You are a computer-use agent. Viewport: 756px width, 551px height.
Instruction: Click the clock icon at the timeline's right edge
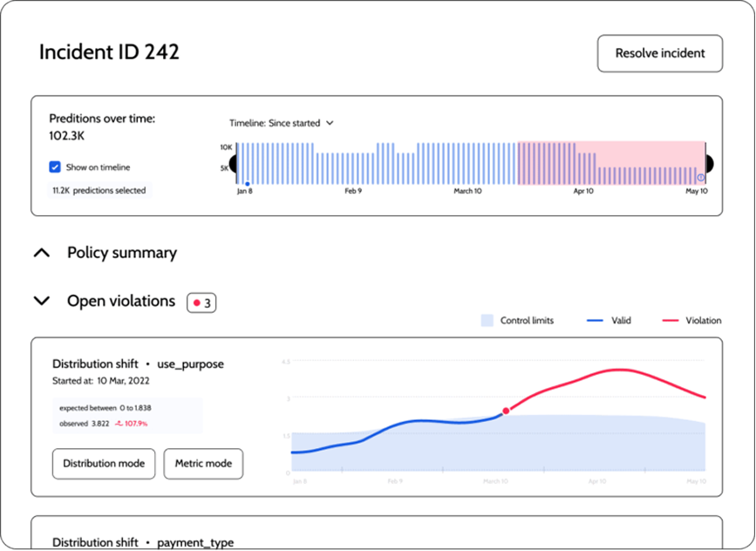point(703,175)
